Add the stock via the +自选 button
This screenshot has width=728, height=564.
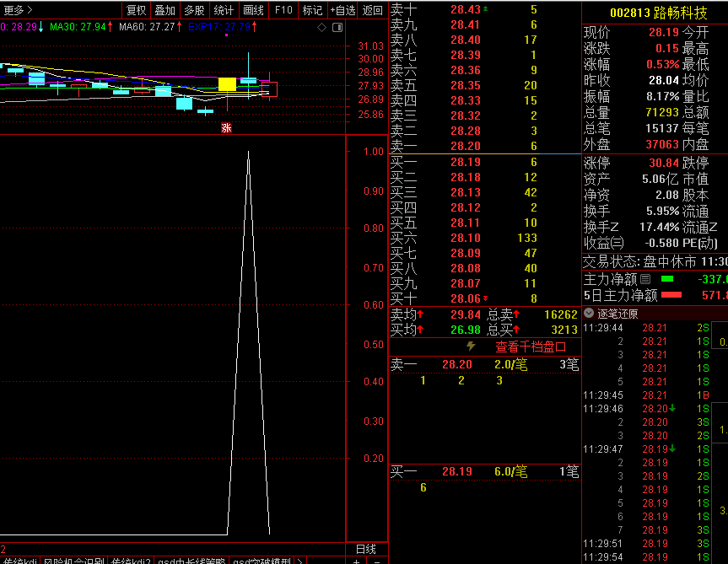tap(343, 10)
